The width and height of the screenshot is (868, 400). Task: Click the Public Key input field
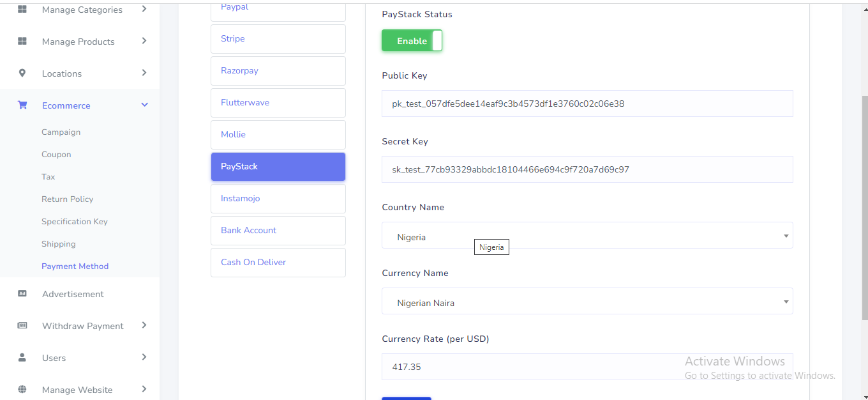point(587,104)
